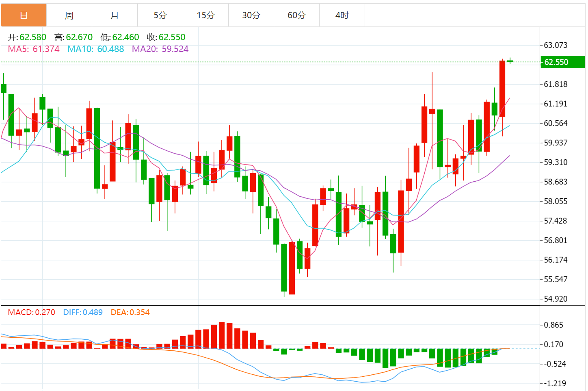Click the MA10: 60.488 indicator label

pos(96,49)
